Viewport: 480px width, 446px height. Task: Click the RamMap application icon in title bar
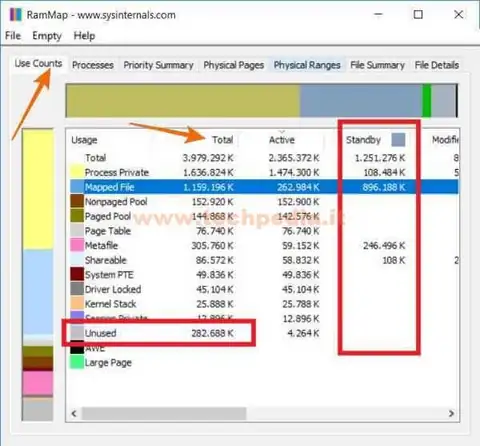point(15,15)
